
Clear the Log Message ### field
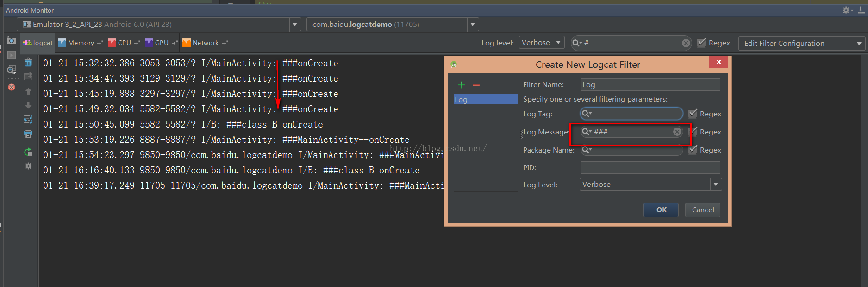(677, 132)
